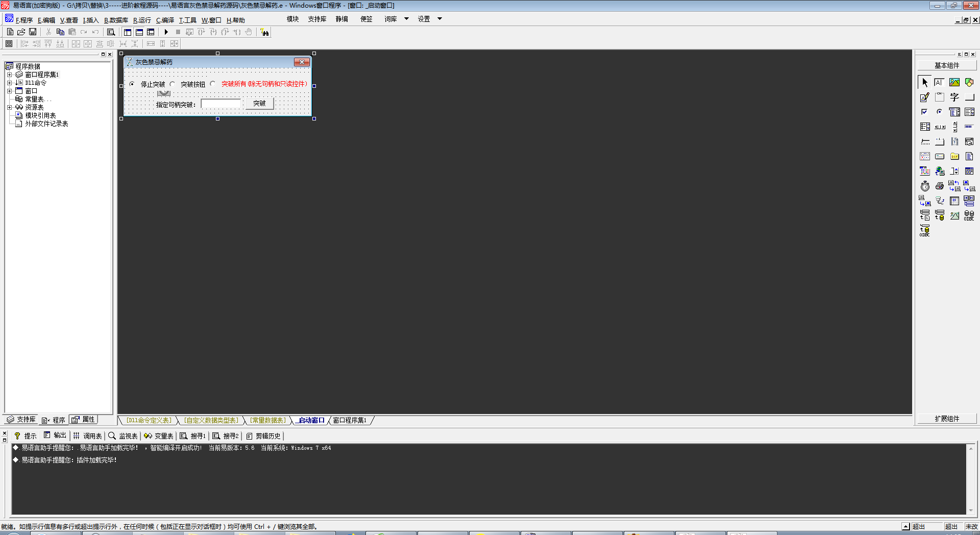
Task: Click output panel scrollbar down arrow
Action: click(x=971, y=510)
